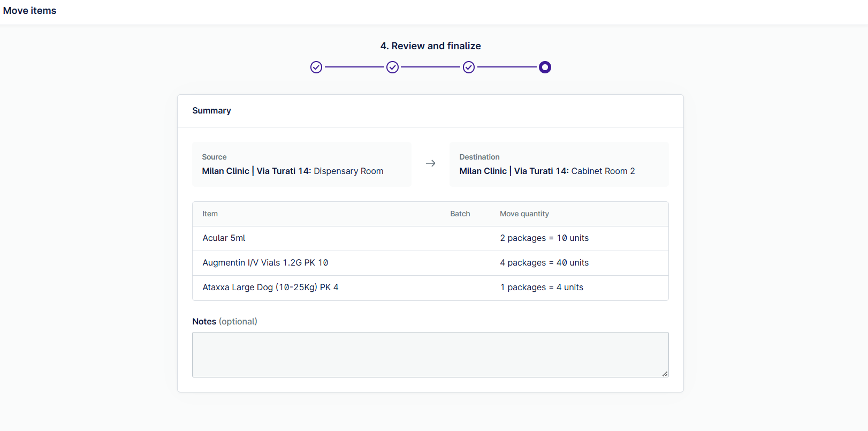
Task: Click the Move quantity column header
Action: pos(524,214)
